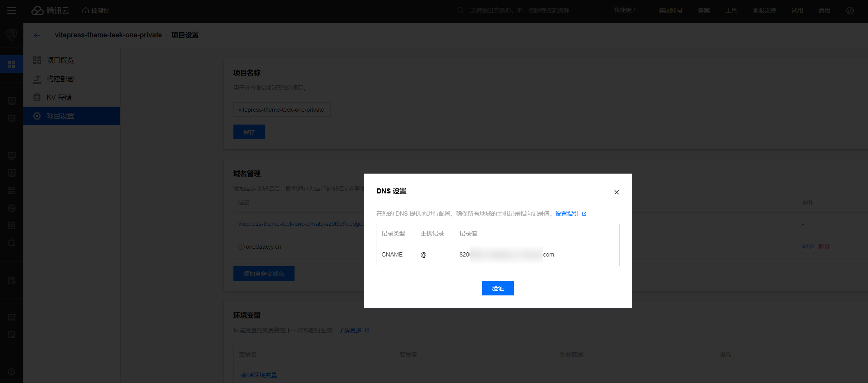The height and width of the screenshot is (383, 868).
Task: Open KV 存储 in sidebar
Action: (72, 97)
